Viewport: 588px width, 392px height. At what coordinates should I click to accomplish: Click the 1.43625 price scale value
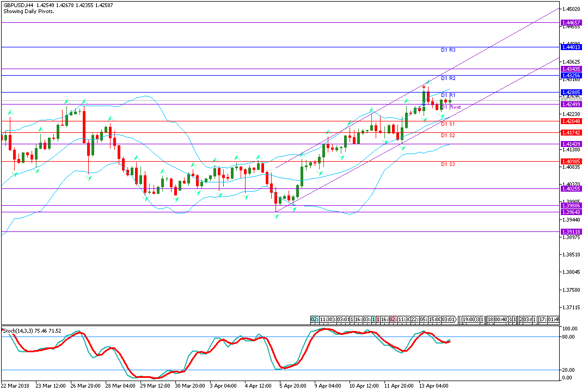tap(571, 62)
